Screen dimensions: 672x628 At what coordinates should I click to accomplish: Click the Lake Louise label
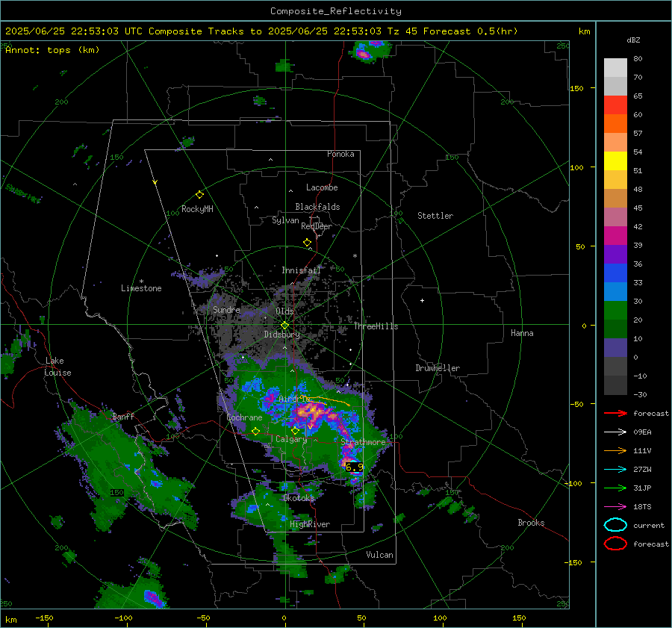point(57,367)
